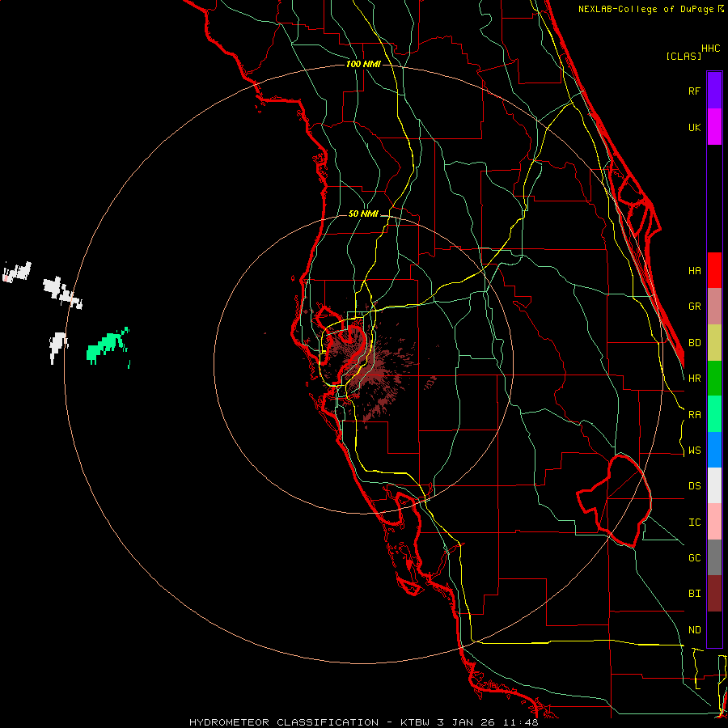Viewport: 728px width, 728px height.
Task: Click the 3 JAN 26 date text
Action: [466, 722]
